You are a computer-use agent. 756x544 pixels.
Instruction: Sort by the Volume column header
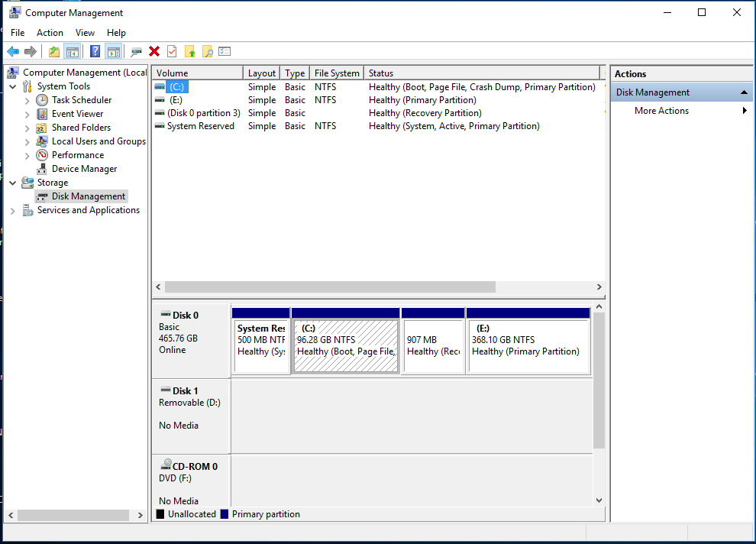198,73
